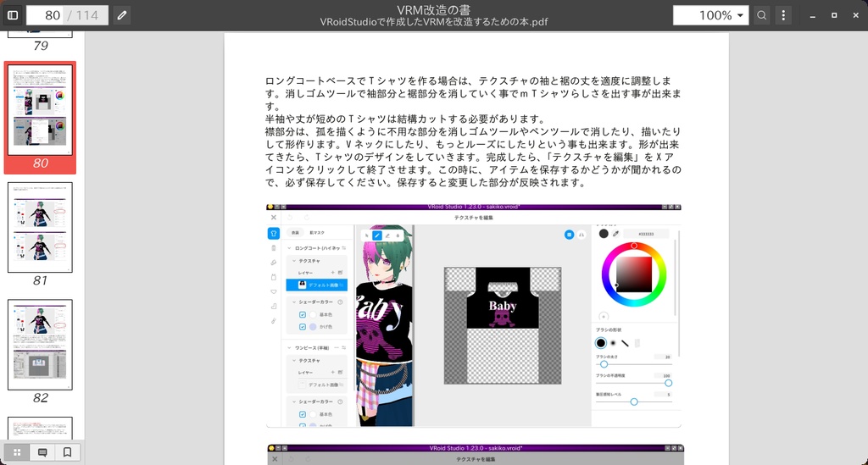Click the round add-color plus button below wheel
Viewport: 868px width, 465px height.
604,317
